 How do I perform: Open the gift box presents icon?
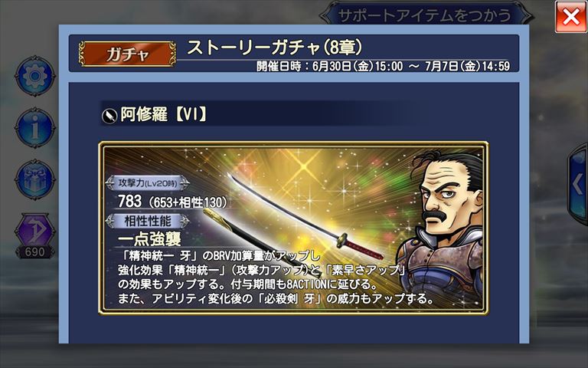click(x=35, y=179)
